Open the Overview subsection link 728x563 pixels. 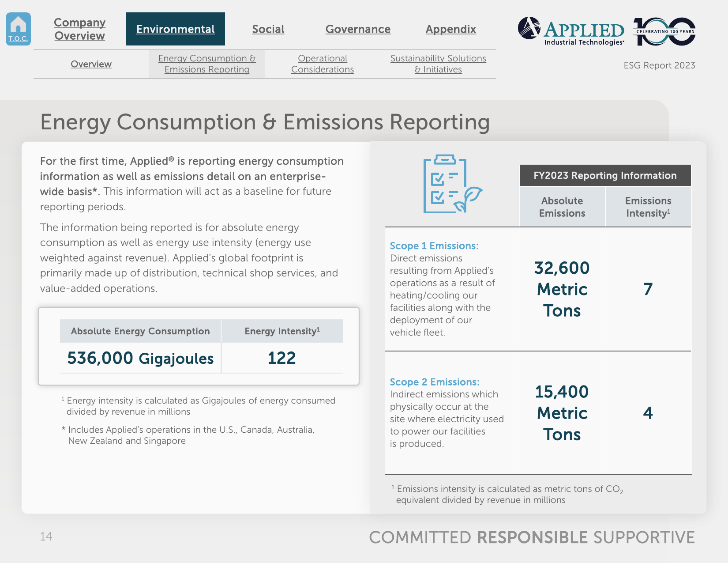(91, 64)
